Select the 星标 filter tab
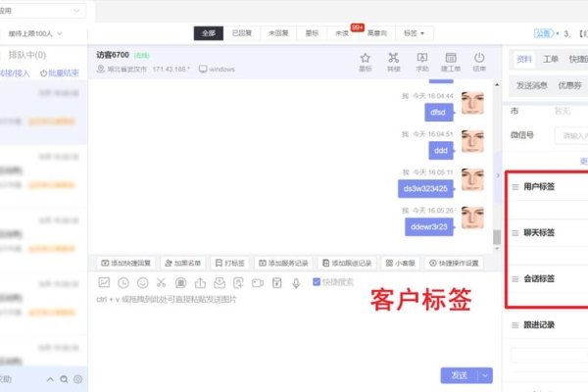 tap(312, 33)
